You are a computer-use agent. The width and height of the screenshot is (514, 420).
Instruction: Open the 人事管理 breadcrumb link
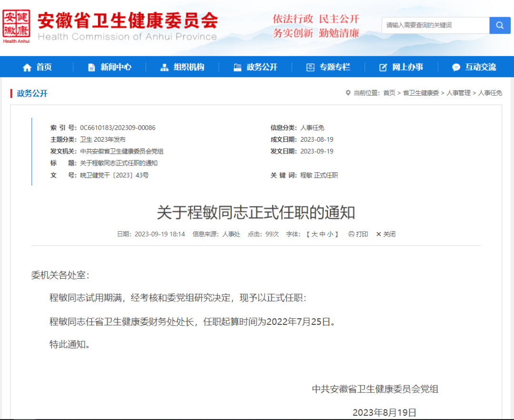[458, 93]
